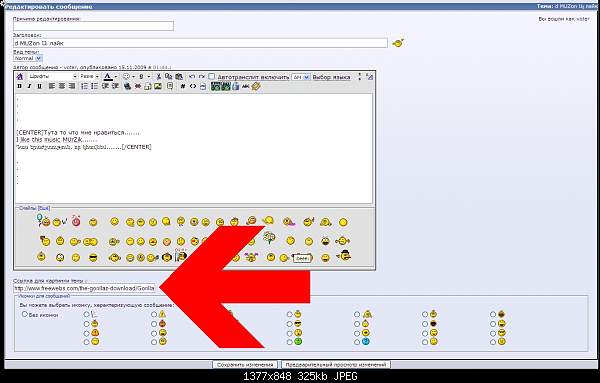Screen dimensions: 600x383
Task: Select the 'Без иконки' radio button
Action: click(x=24, y=314)
